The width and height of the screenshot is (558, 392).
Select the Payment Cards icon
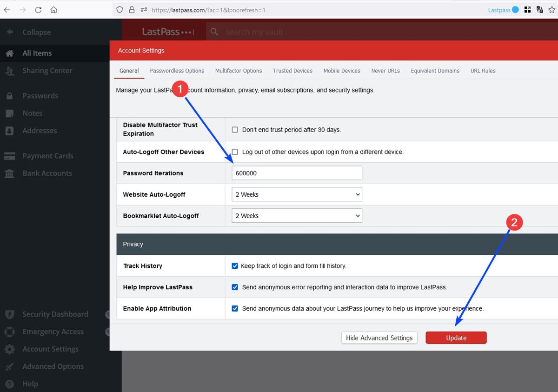(10, 155)
